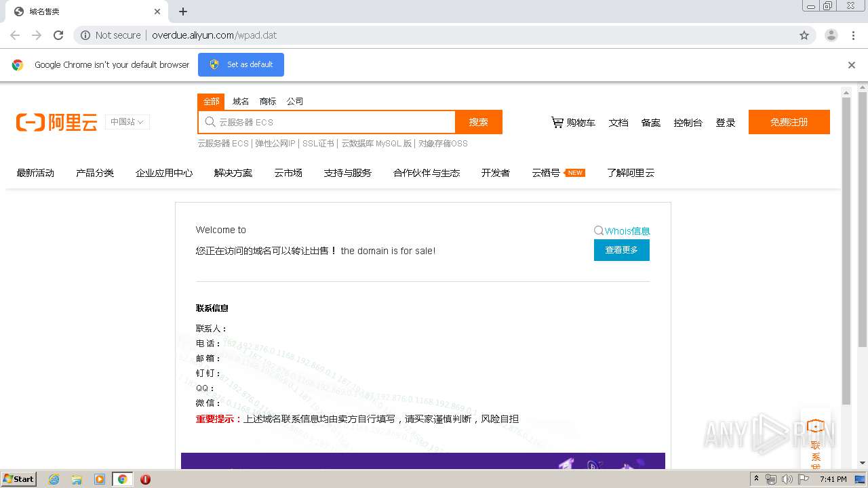Open the 云市场 menu
The width and height of the screenshot is (868, 488).
tap(288, 173)
